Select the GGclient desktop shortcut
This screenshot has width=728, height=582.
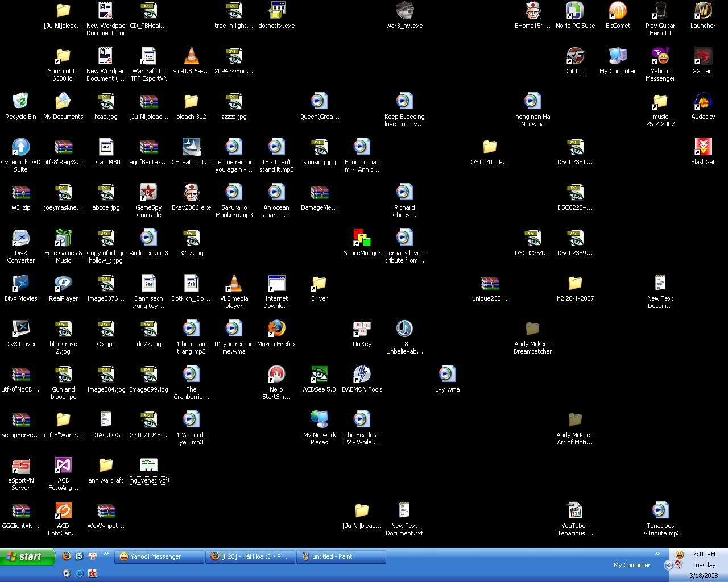[x=703, y=60]
